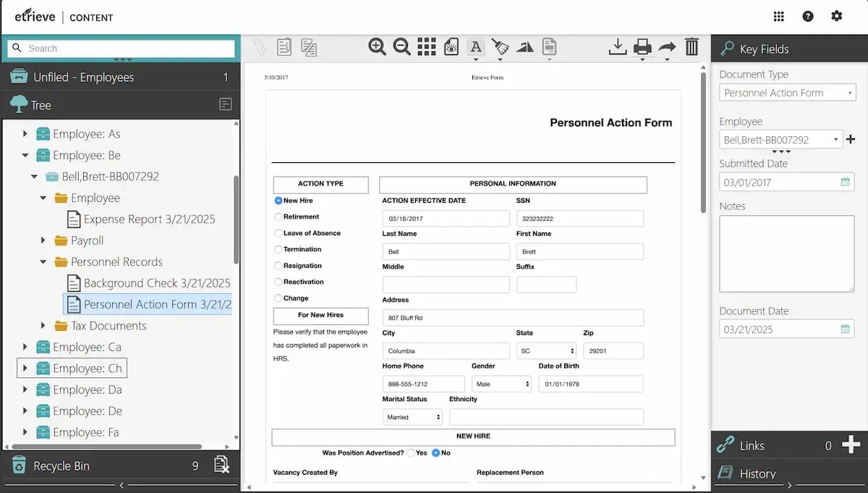Open Submitted Date calendar icon

[845, 182]
